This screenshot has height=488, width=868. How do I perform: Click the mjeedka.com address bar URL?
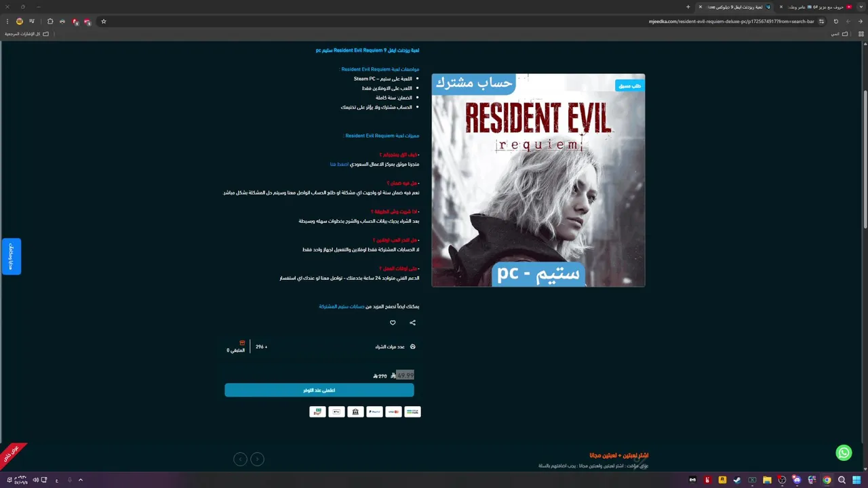click(x=731, y=22)
